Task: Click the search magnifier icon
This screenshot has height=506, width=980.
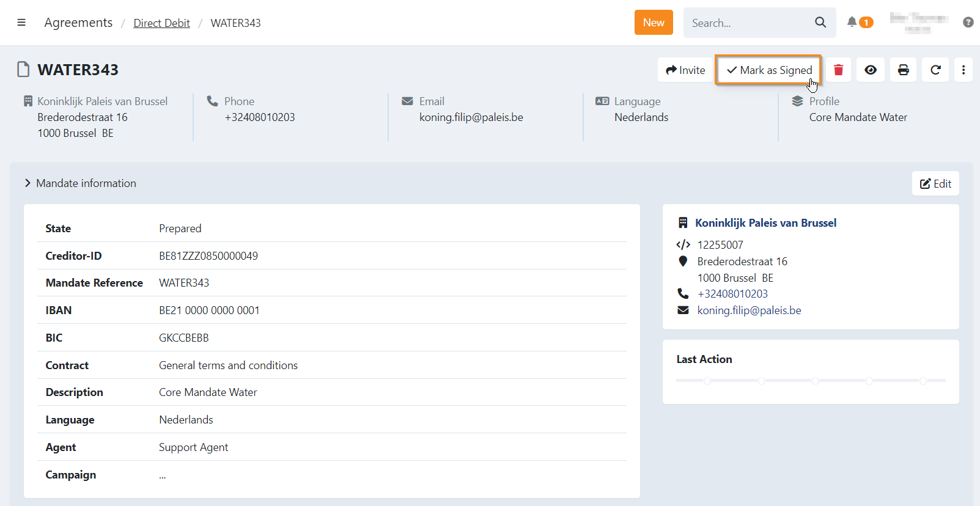Action: 820,23
